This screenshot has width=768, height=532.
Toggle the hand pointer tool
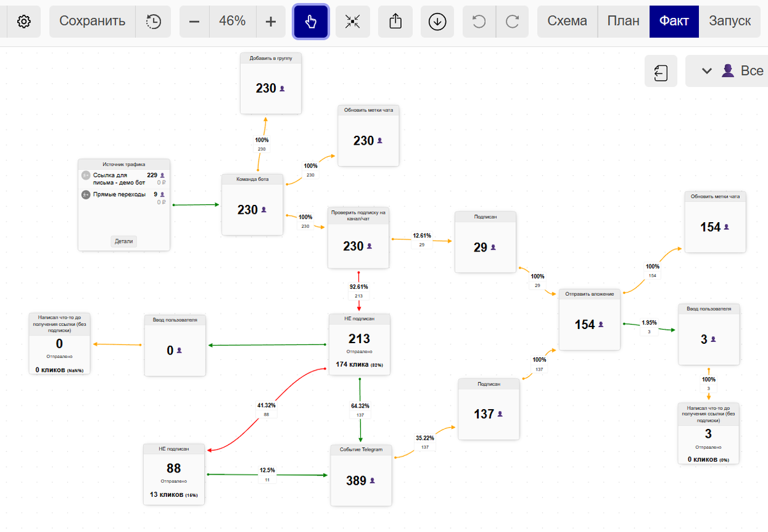pyautogui.click(x=311, y=21)
